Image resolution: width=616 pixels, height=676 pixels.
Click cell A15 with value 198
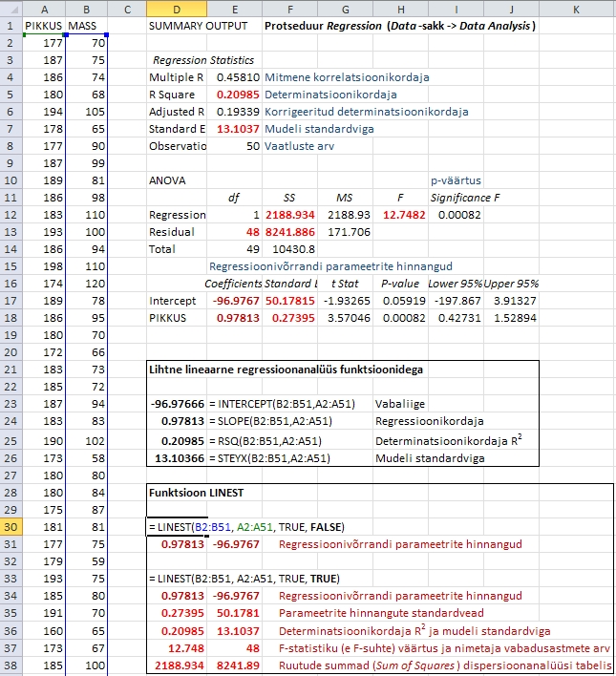point(44,266)
